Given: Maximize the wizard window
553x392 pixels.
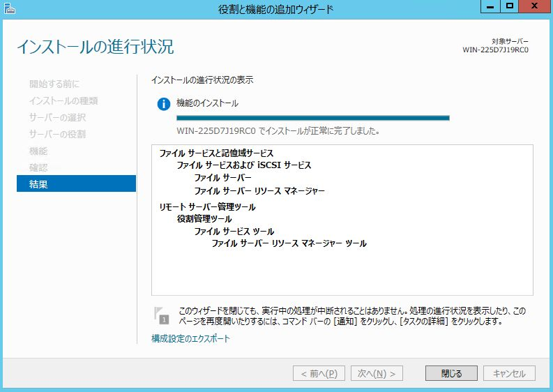Looking at the screenshot, I should point(510,6).
